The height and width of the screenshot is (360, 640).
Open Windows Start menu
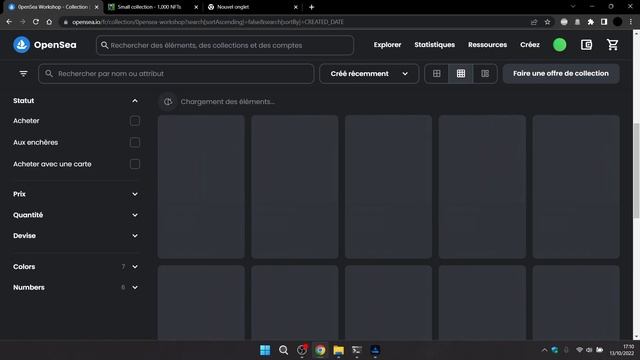[x=265, y=350]
